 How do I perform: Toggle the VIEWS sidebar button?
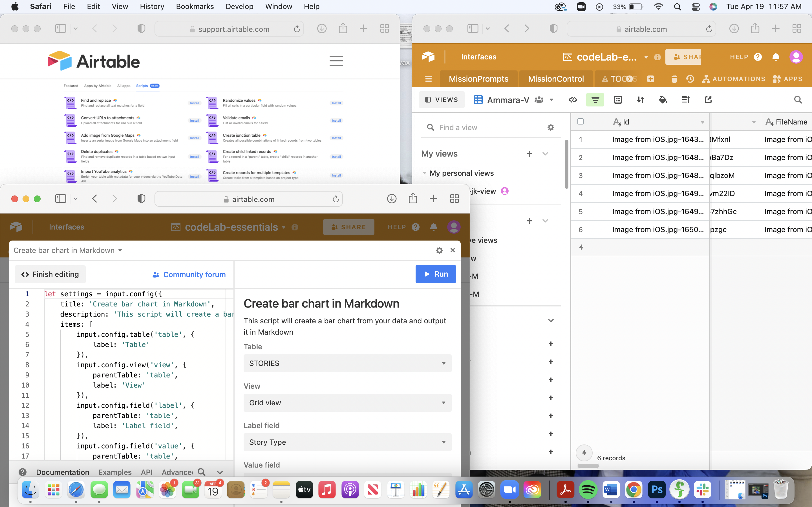point(442,100)
